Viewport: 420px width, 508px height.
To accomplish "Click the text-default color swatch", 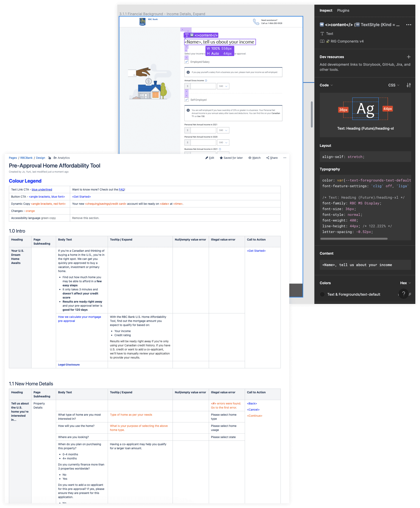I will [x=322, y=294].
